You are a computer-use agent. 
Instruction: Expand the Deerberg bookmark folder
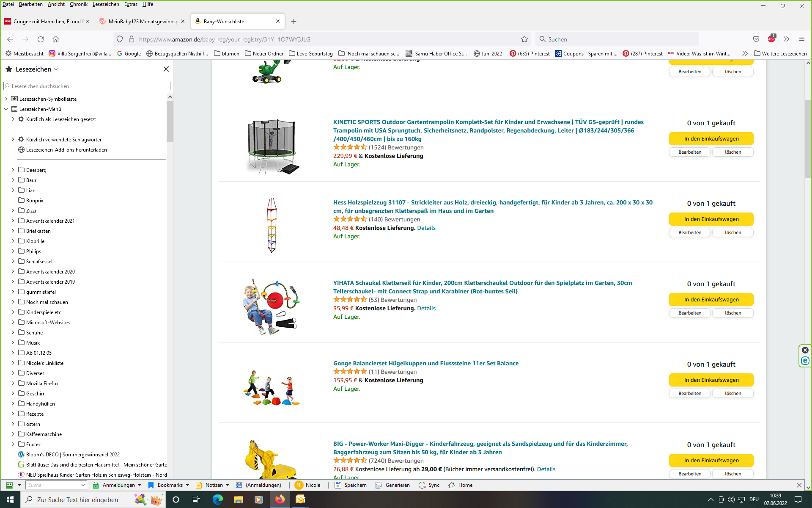pos(13,170)
